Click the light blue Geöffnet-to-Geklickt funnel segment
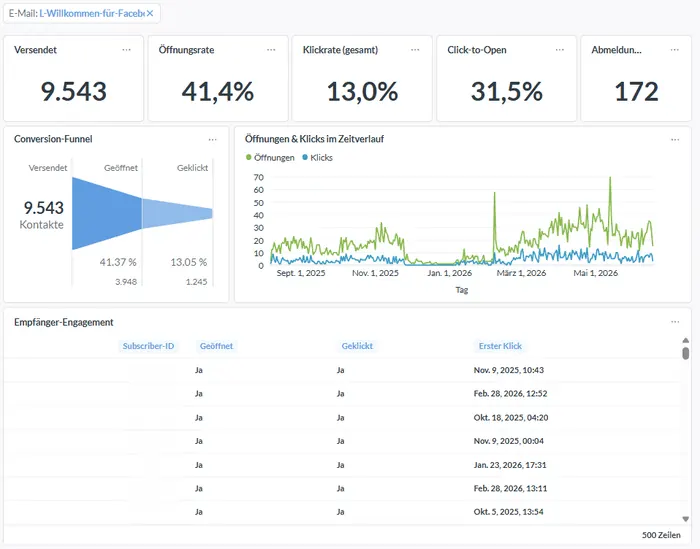The image size is (700, 549). (177, 213)
